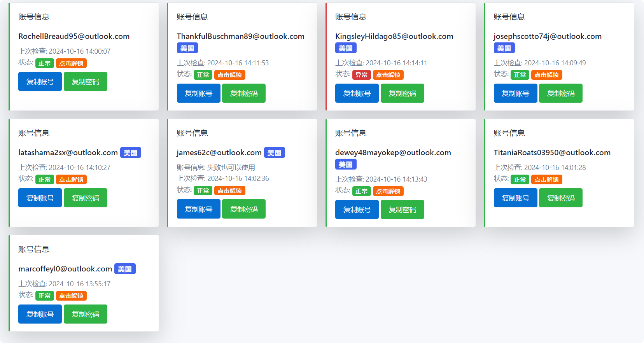Click 账号信息: 失败也可以使用 note
The height and width of the screenshot is (343, 644).
[216, 168]
